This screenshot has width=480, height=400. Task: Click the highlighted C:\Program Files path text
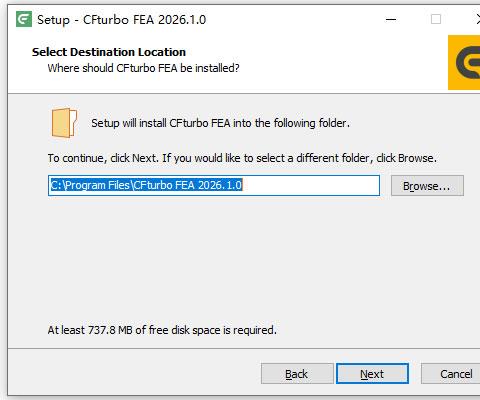146,185
